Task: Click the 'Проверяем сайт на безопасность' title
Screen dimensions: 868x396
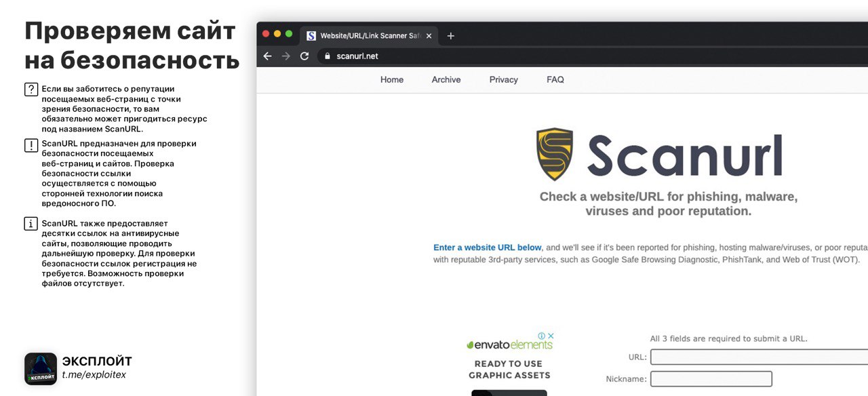Action: 132,45
